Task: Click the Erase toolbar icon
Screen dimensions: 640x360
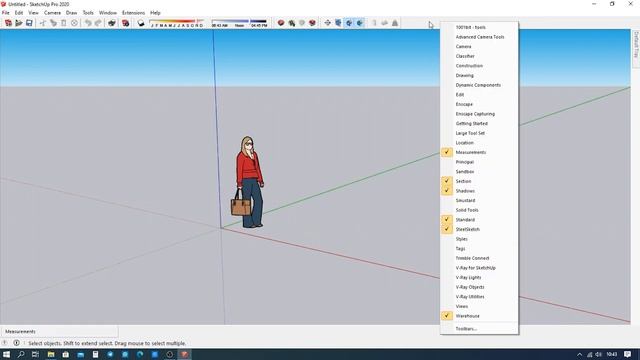Action: coord(74,23)
